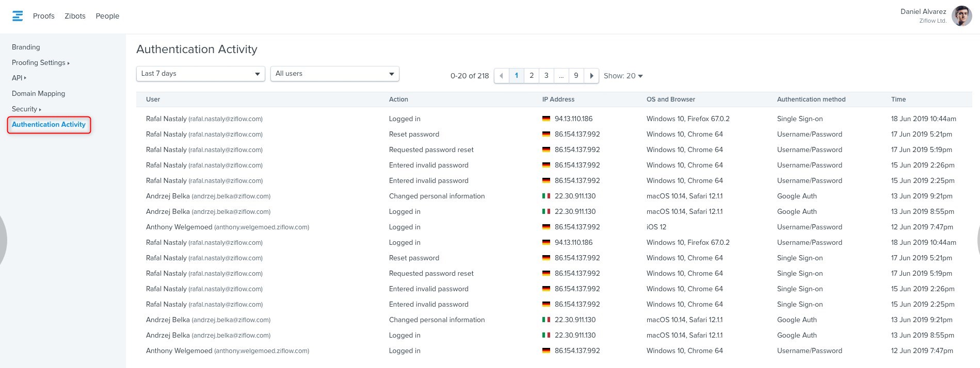
Task: Go to next page arrow
Action: point(591,76)
